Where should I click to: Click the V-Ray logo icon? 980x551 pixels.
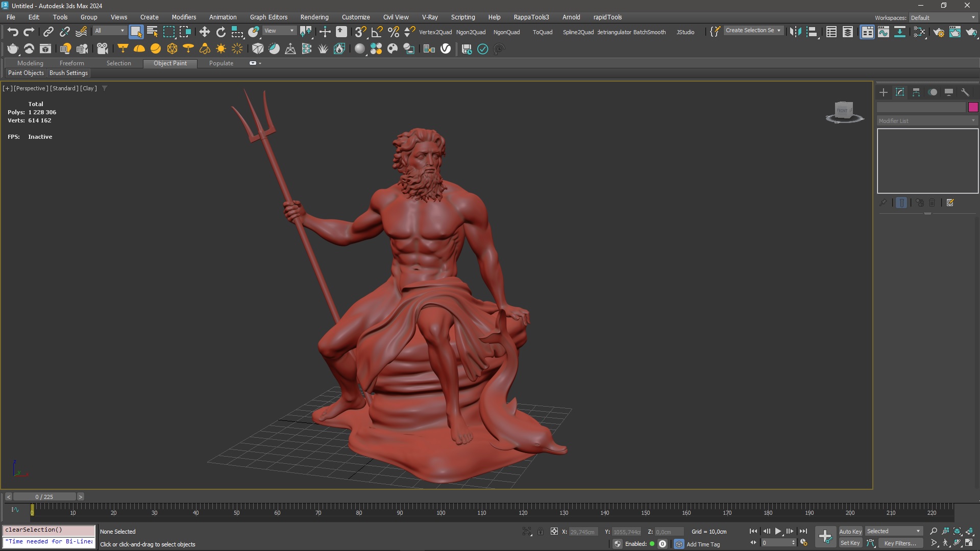point(446,49)
